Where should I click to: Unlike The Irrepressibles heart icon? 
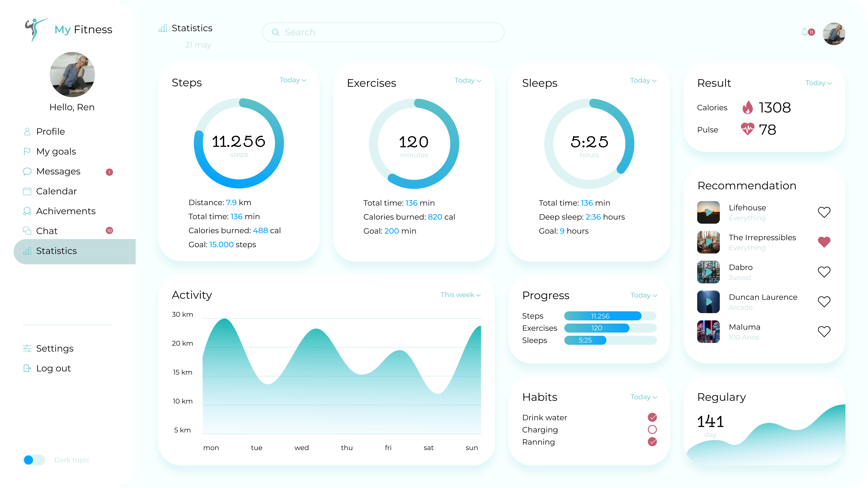[x=824, y=242]
